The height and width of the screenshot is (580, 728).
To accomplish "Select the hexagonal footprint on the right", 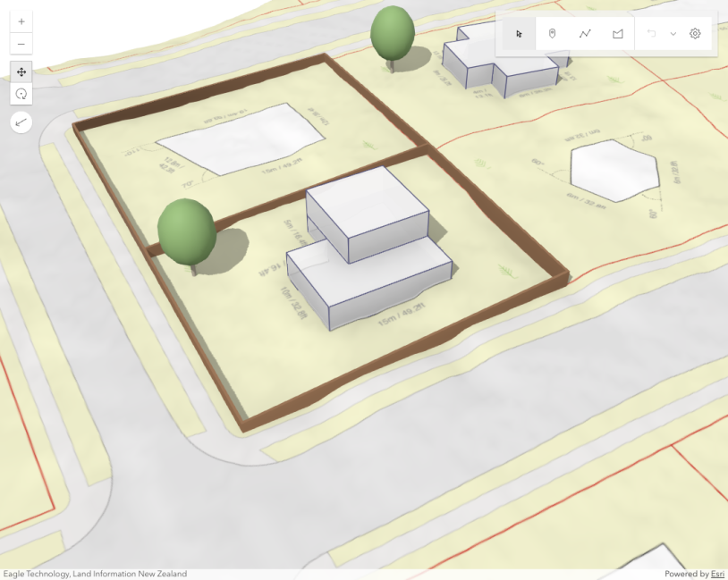I will [614, 168].
